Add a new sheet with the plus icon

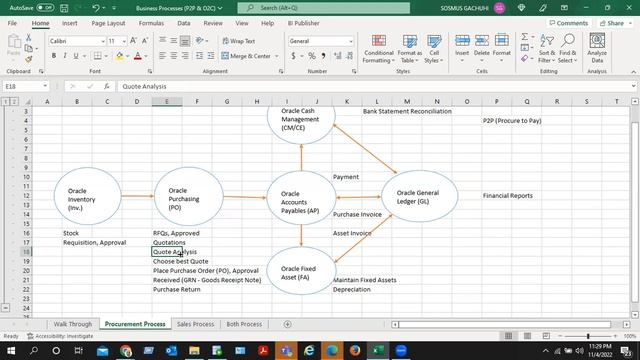pos(287,324)
